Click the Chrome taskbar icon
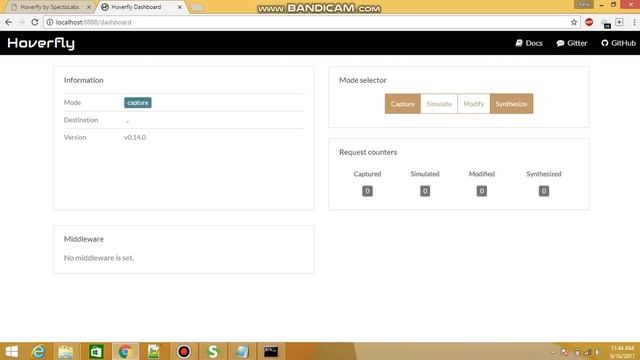The image size is (640, 360). [125, 351]
